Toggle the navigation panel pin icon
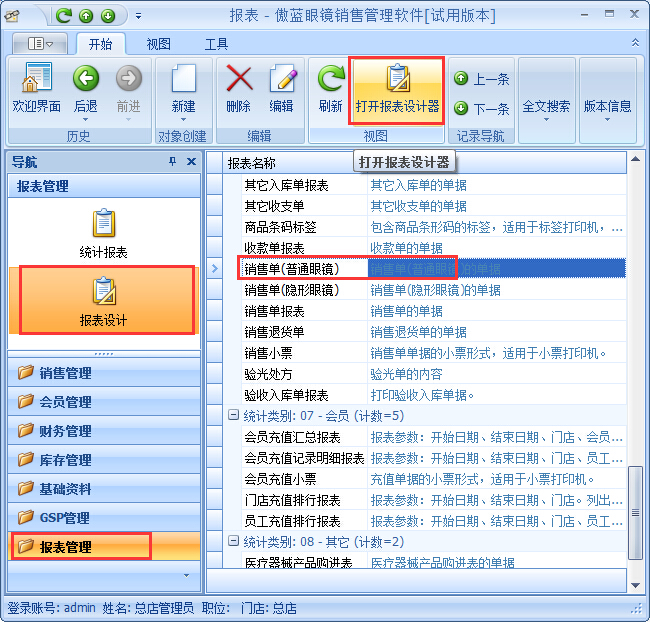The height and width of the screenshot is (622, 650). (172, 162)
